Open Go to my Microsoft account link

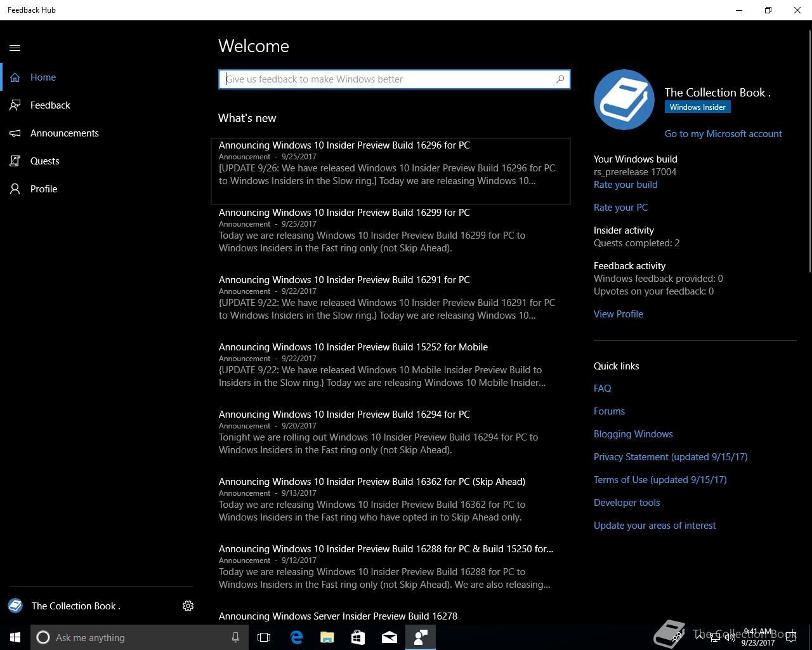pyautogui.click(x=723, y=134)
